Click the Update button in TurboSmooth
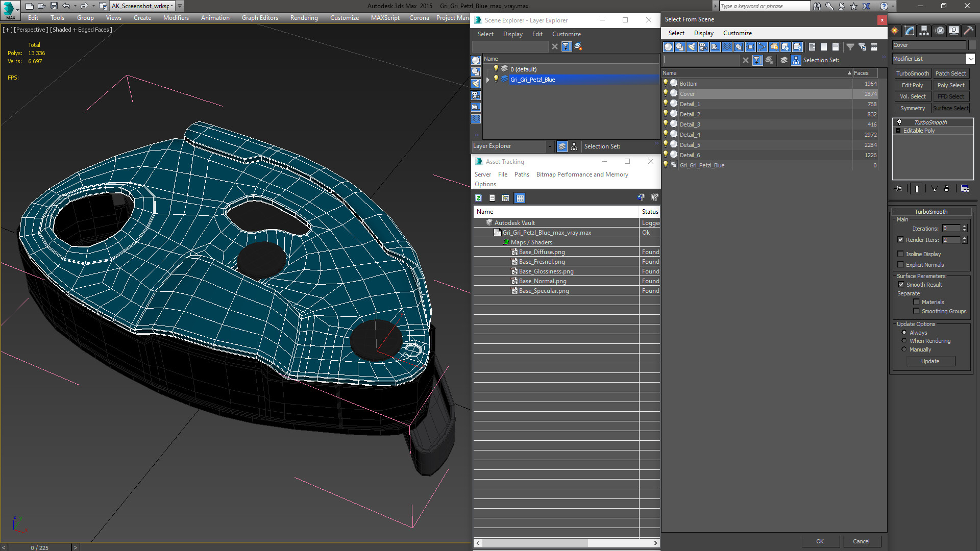This screenshot has width=980, height=551. coord(930,361)
